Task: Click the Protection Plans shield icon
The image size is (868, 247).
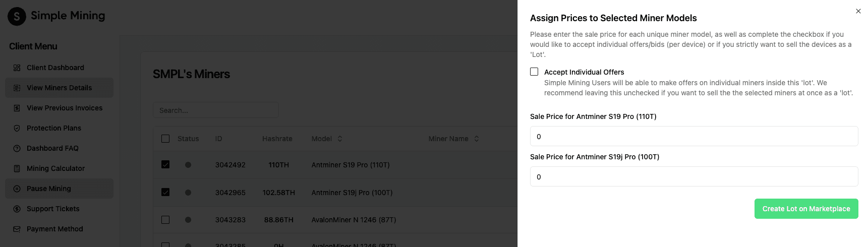Action: pos(17,128)
